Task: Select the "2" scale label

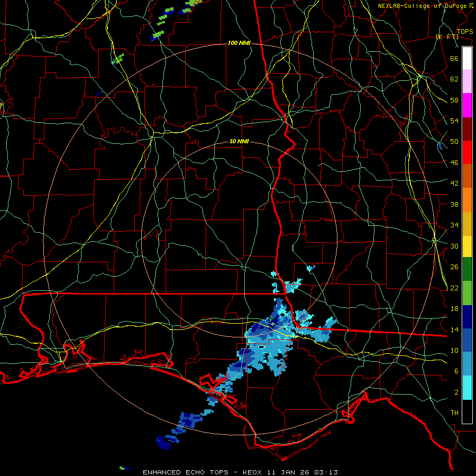Action: point(456,392)
